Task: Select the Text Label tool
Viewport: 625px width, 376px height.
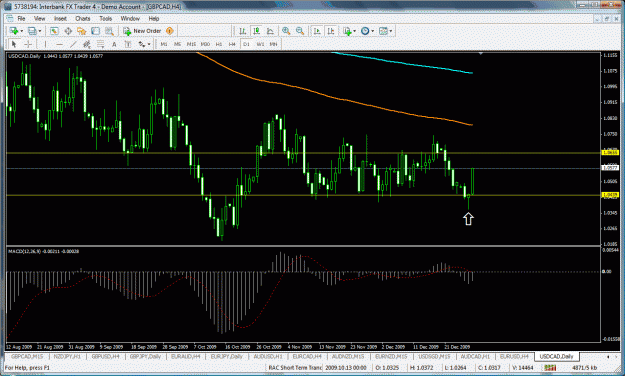Action: click(128, 44)
